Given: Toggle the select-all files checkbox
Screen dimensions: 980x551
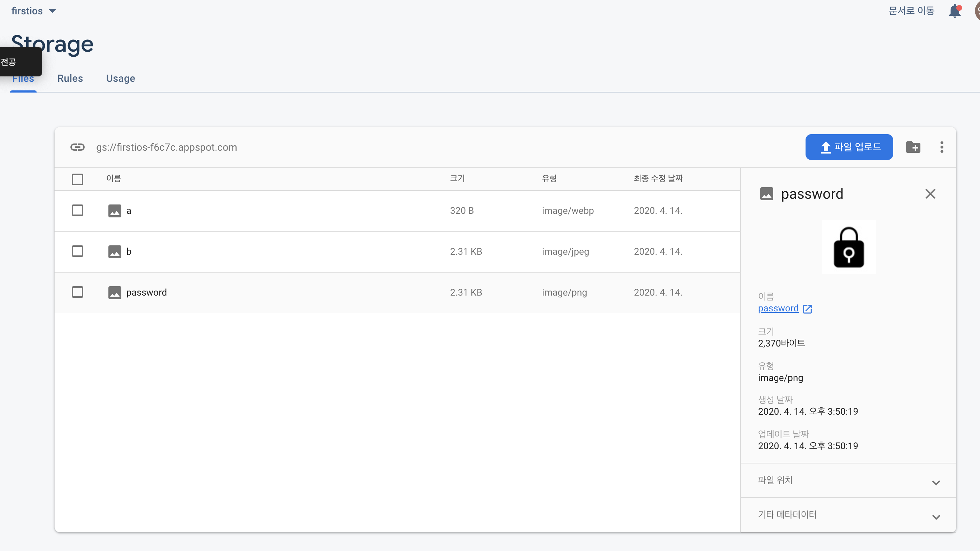Looking at the screenshot, I should pyautogui.click(x=78, y=179).
